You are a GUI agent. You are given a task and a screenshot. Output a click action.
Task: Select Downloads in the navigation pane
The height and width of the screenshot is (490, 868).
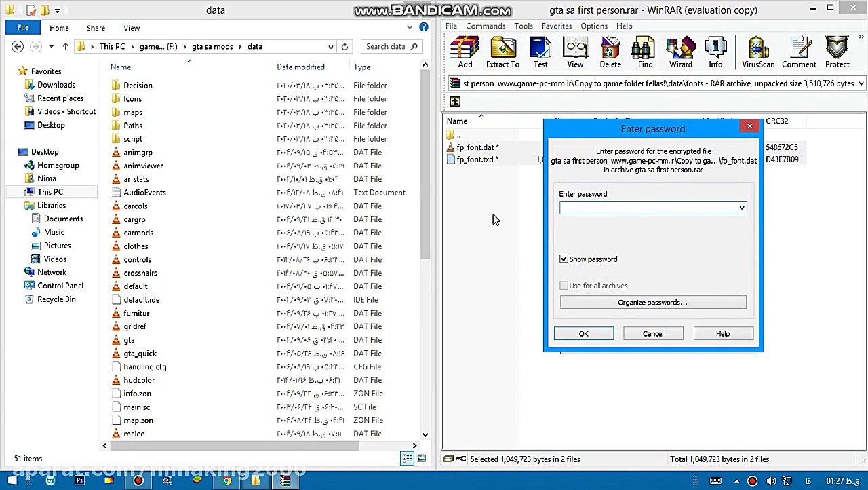coord(56,85)
